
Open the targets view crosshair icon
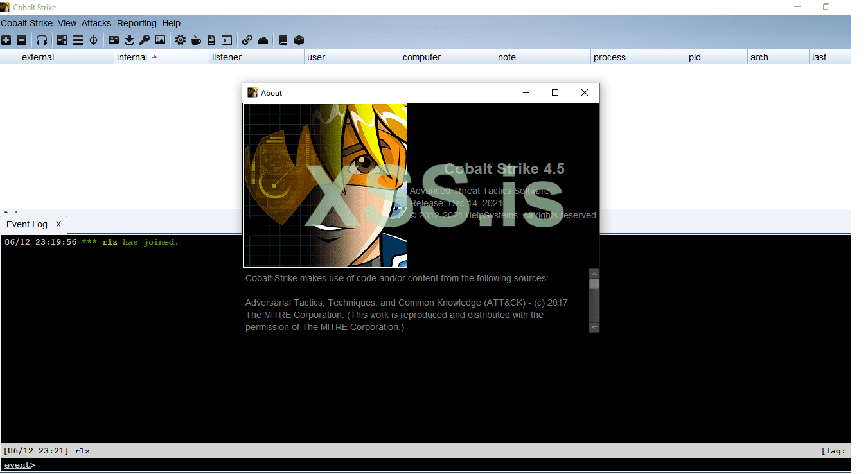[93, 40]
